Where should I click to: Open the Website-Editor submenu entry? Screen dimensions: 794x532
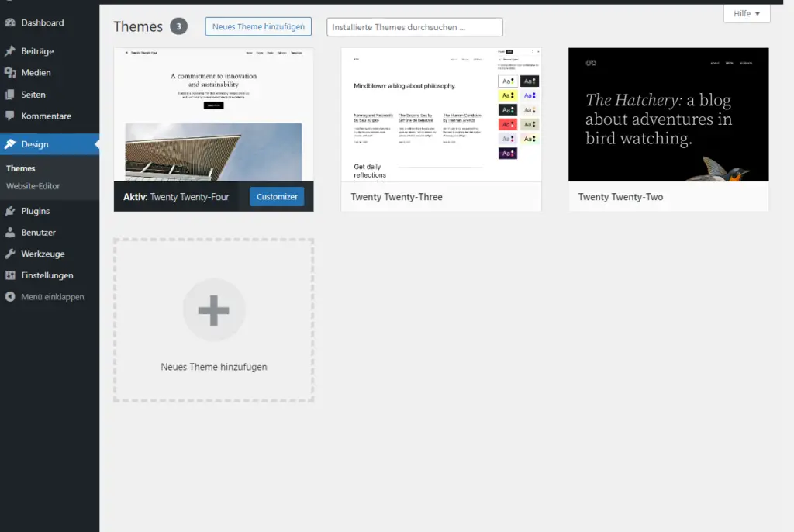[x=33, y=186]
